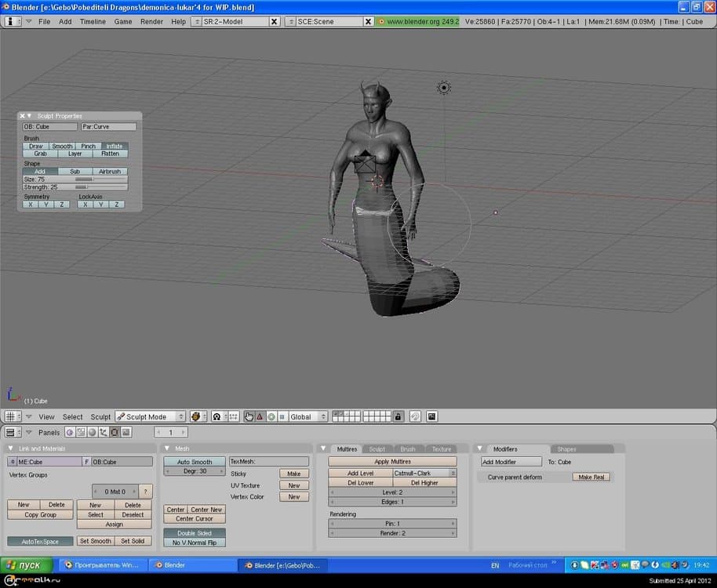Click the Apply Multires button
The height and width of the screenshot is (588, 717).
tap(391, 462)
